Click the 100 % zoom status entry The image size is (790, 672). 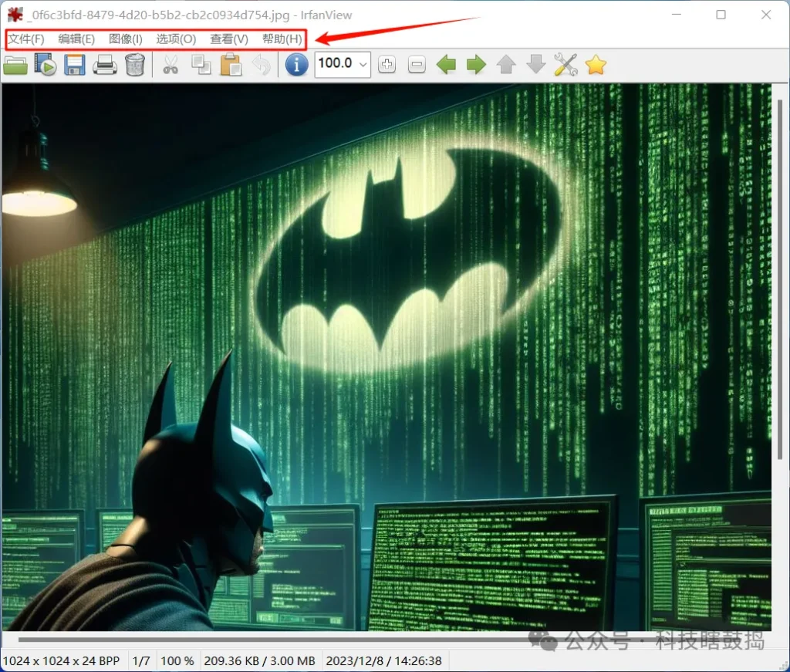tap(177, 661)
